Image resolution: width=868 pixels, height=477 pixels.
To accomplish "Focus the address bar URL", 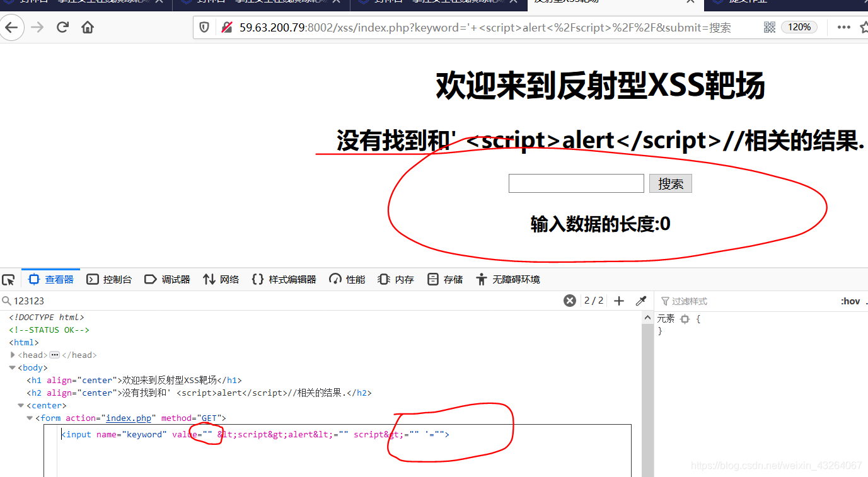I will coord(485,28).
